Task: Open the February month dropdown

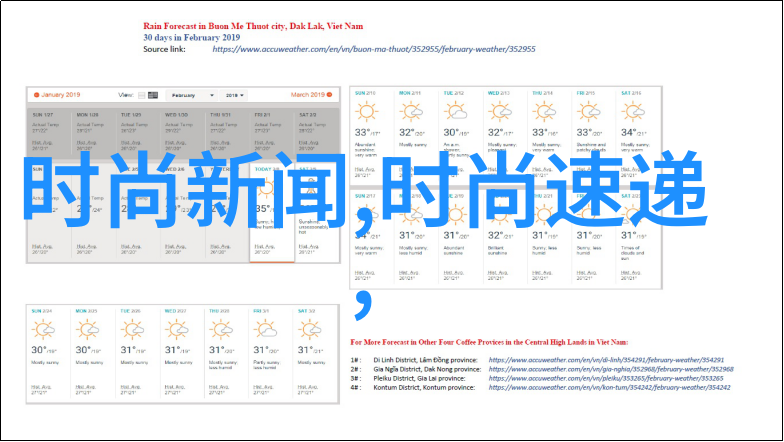Action: pyautogui.click(x=191, y=95)
